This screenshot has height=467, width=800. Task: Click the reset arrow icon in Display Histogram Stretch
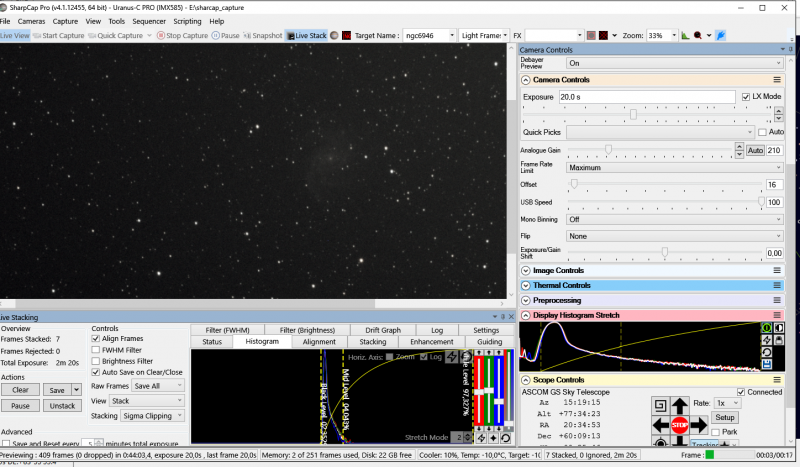point(766,352)
